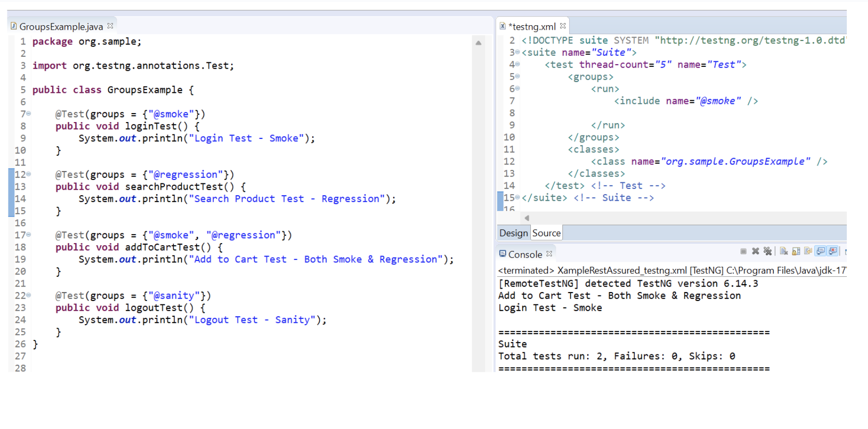Viewport: 868px width, 429px height.
Task: Clear the Console output
Action: click(x=784, y=252)
